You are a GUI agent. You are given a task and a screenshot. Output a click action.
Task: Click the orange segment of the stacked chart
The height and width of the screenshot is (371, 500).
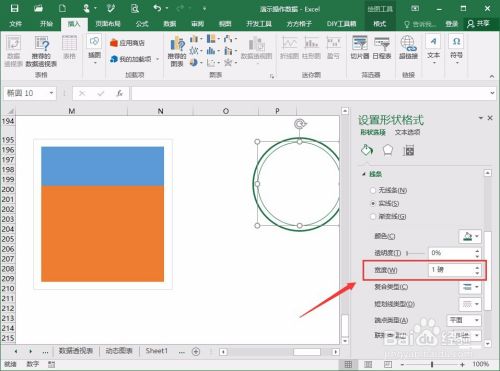102,234
